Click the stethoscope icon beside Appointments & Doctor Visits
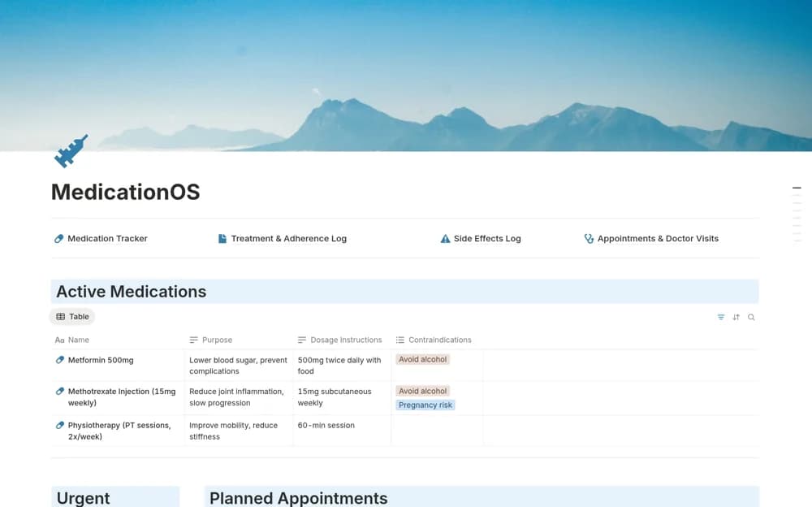 [589, 238]
